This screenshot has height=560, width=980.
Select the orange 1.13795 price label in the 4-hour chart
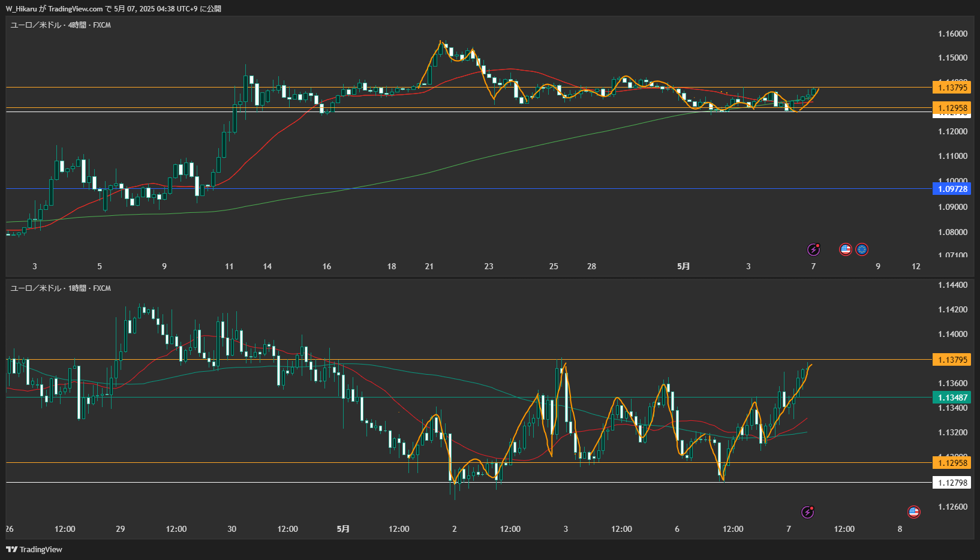[x=952, y=88]
